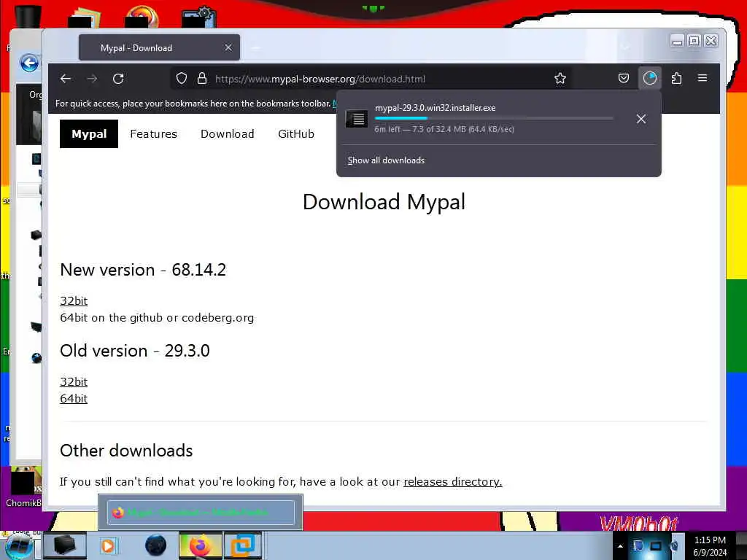
Task: Click the Download Mypal heading
Action: [384, 202]
